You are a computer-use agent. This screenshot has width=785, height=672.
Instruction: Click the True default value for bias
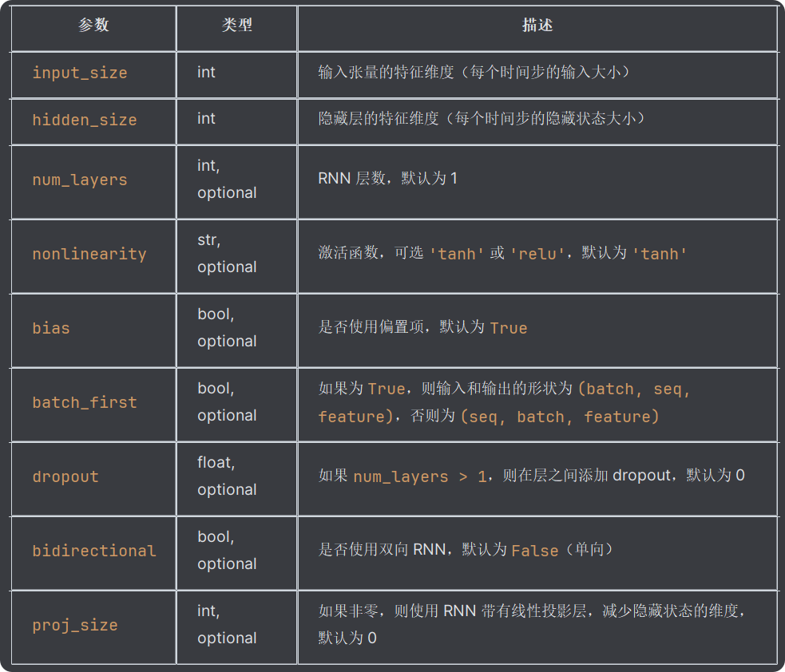pos(508,328)
